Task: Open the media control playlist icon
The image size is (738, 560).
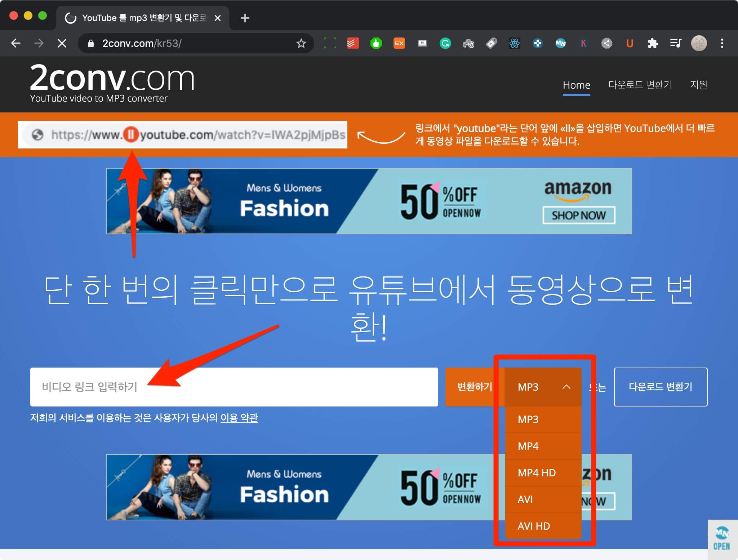Action: pyautogui.click(x=675, y=44)
